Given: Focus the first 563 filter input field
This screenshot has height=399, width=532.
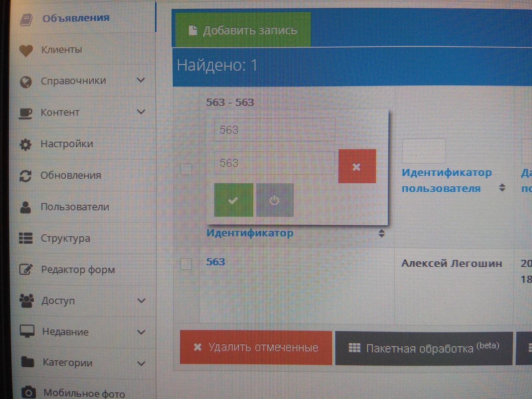Looking at the screenshot, I should [x=274, y=130].
